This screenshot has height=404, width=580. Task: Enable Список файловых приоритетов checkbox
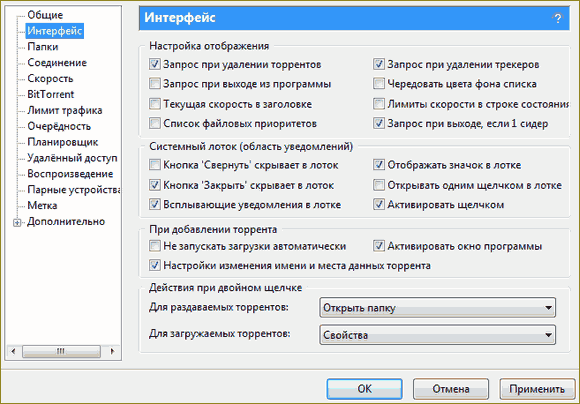[x=155, y=123]
